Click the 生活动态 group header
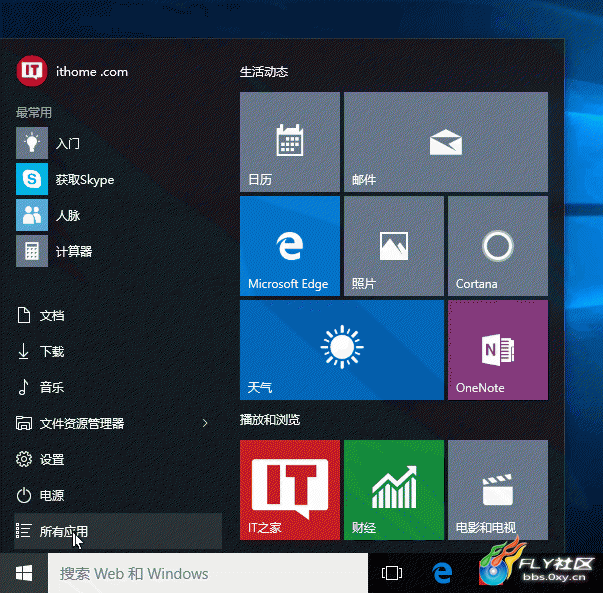The height and width of the screenshot is (593, 603). click(264, 72)
